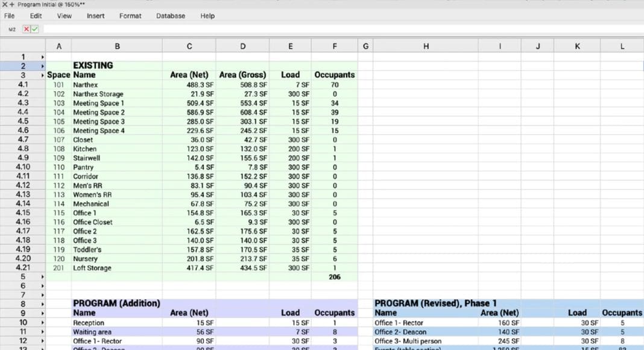Click the EXISTING heading cell
644x350 pixels.
click(93, 65)
